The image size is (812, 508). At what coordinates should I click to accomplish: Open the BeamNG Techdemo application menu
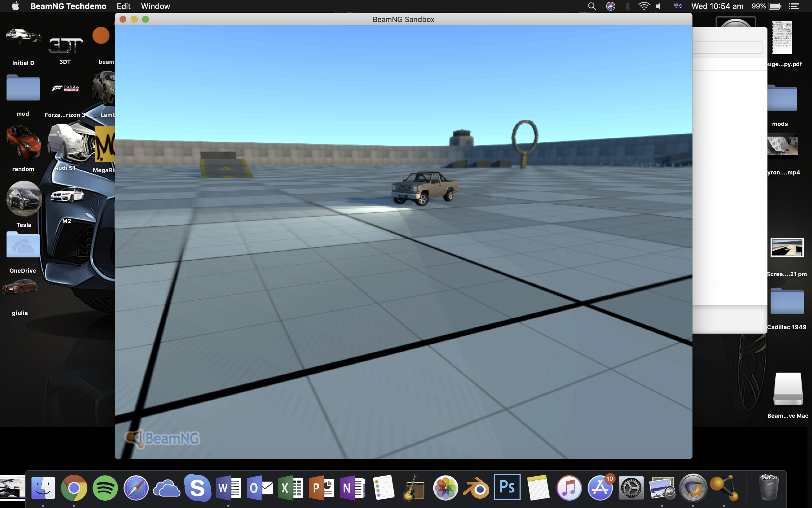pyautogui.click(x=69, y=6)
